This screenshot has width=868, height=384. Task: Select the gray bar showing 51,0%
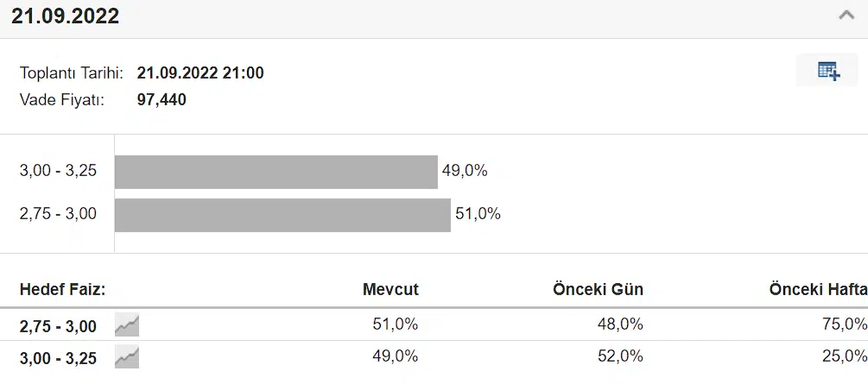tap(282, 215)
